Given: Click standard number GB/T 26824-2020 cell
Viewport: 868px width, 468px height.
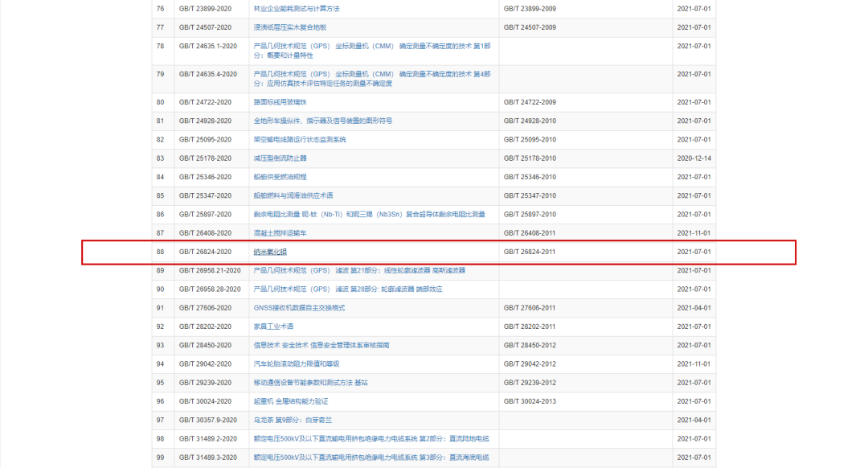Looking at the screenshot, I should coord(205,252).
